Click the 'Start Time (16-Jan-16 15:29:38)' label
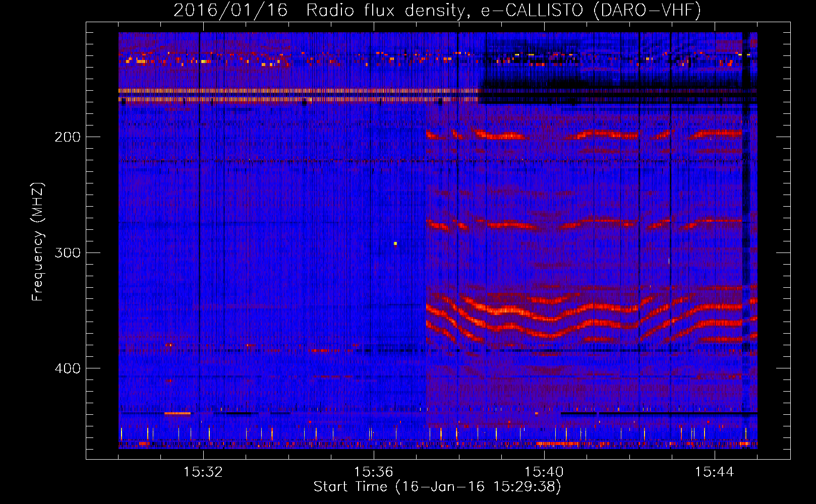 click(437, 487)
